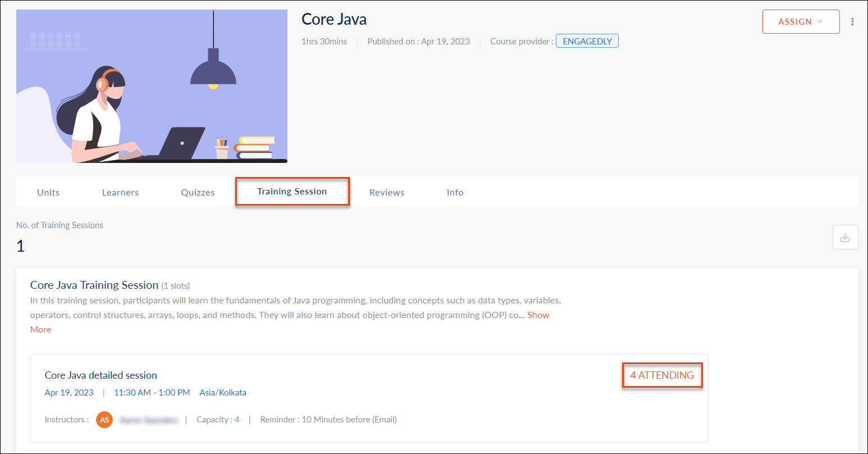This screenshot has width=868, height=454.
Task: Switch to the Units tab
Action: 48,192
